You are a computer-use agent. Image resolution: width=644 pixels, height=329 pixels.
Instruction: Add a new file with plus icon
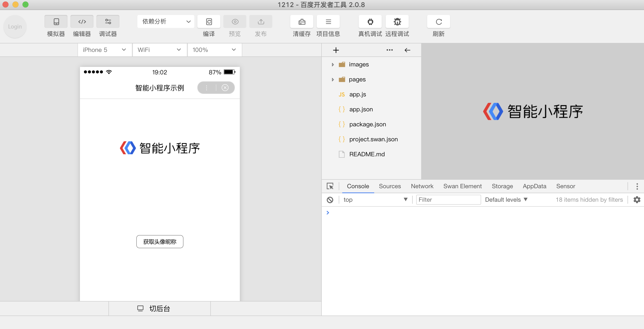(x=336, y=50)
